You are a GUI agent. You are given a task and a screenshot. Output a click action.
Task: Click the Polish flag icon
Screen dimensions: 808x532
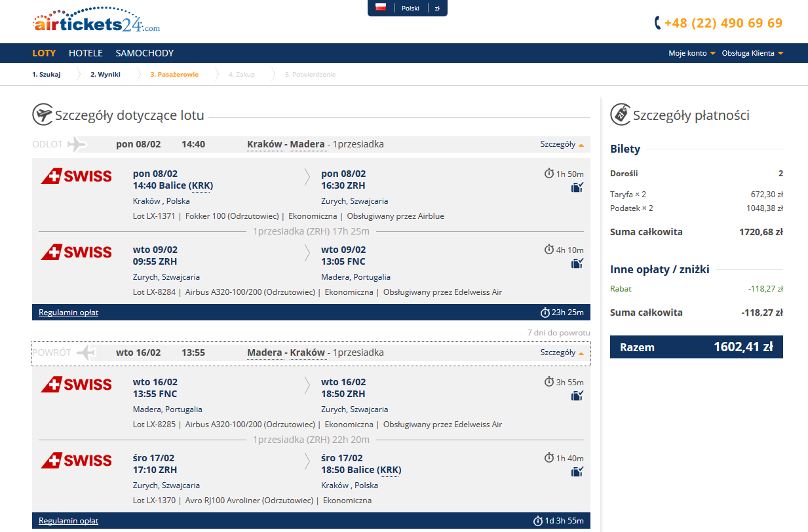click(381, 8)
